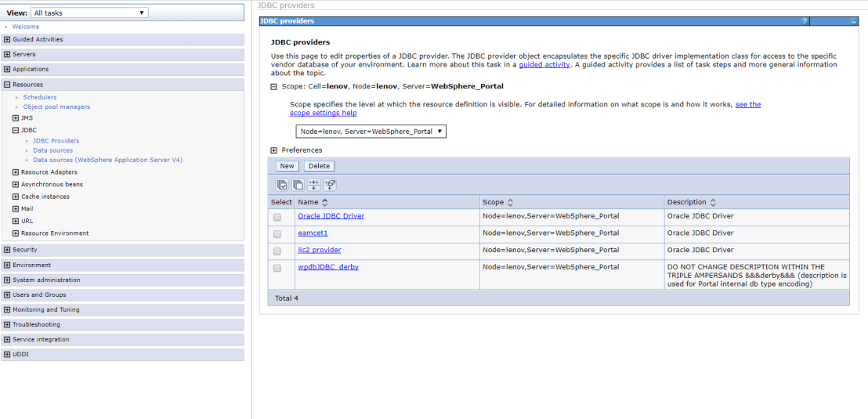Screen dimensions: 868x419
Task: Tick the checkbox next to wpdbJDBC_derby
Action: (x=277, y=268)
